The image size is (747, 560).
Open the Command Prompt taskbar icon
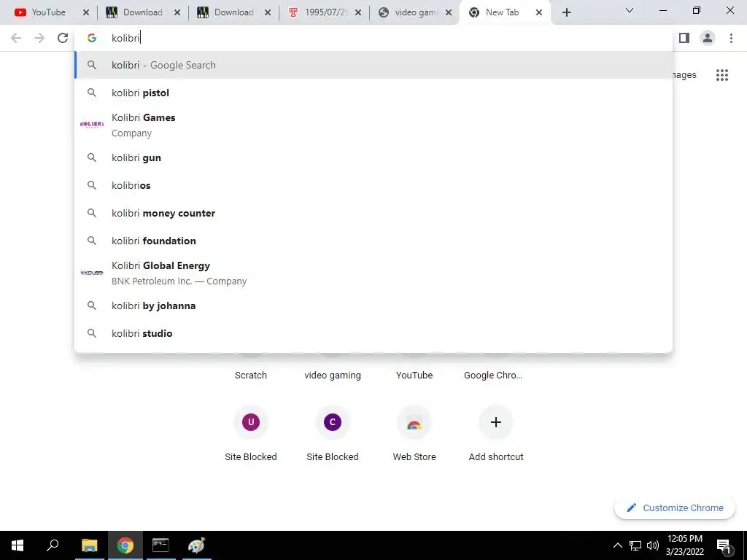[x=160, y=545]
